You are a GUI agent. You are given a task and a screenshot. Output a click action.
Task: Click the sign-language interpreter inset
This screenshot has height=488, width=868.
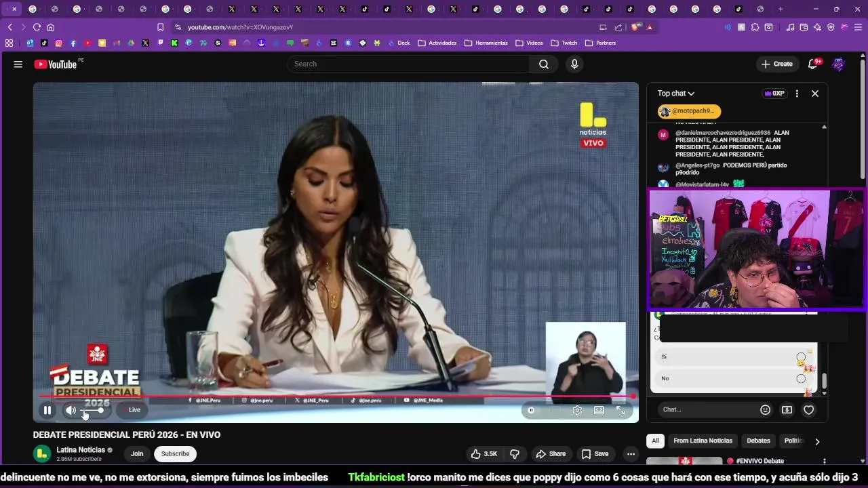(x=586, y=363)
